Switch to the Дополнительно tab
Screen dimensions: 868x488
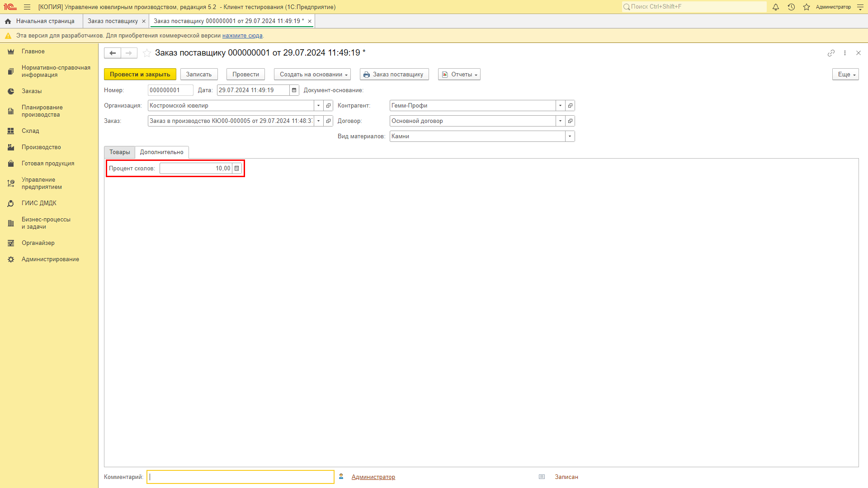click(x=161, y=152)
